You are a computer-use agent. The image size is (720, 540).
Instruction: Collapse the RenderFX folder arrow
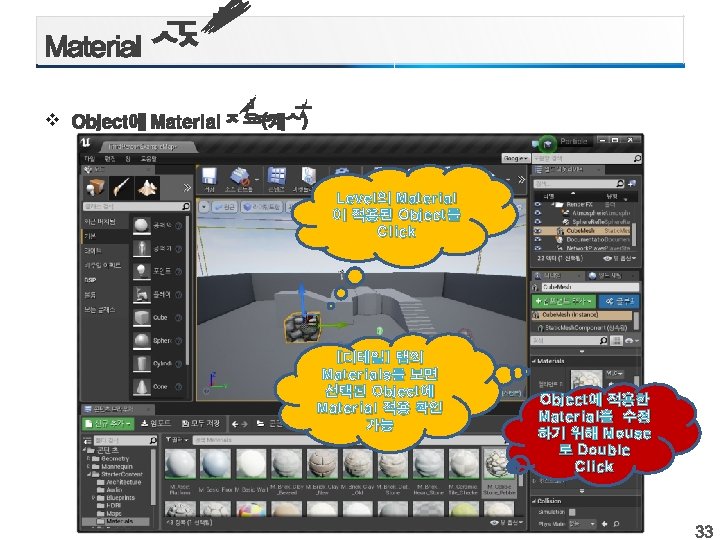[x=553, y=205]
